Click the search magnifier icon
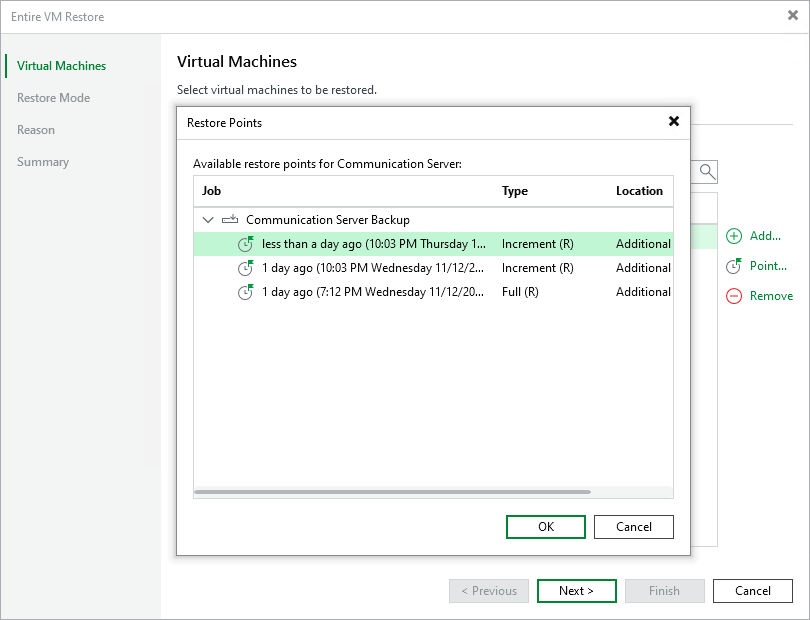Screen dimensions: 810x620 coord(705,171)
